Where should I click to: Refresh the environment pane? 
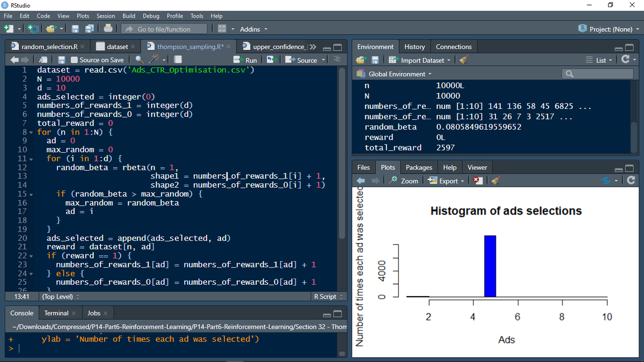pyautogui.click(x=626, y=60)
